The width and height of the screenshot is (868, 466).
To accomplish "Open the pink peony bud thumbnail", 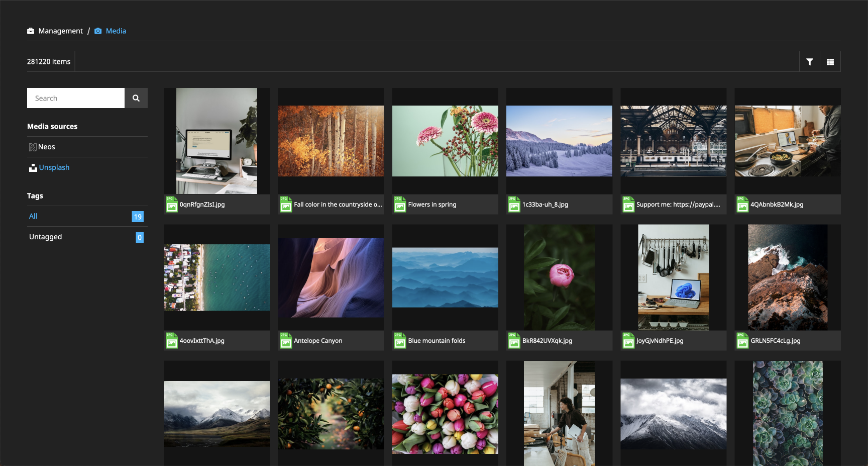I will pos(559,277).
